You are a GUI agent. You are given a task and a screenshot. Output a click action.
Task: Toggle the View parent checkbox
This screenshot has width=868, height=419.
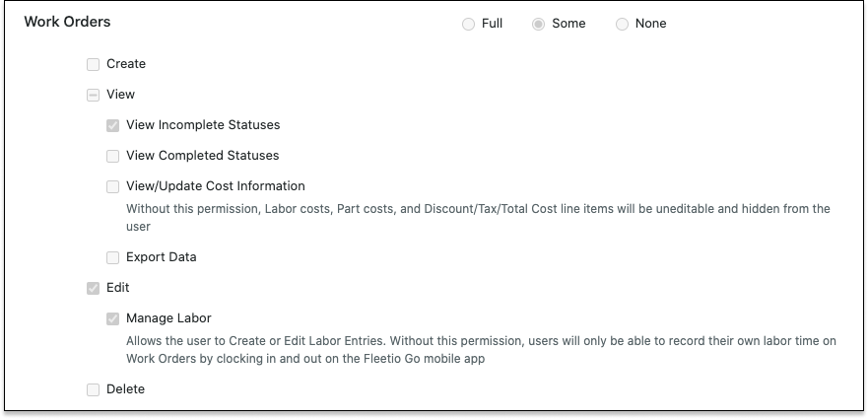point(93,96)
